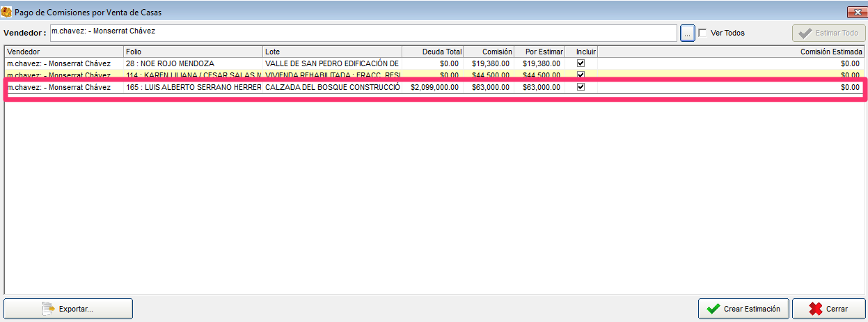Viewport: 868px width, 322px height.
Task: Select folio 165 LUIS ALBERTO SERRANO row
Action: pos(193,88)
